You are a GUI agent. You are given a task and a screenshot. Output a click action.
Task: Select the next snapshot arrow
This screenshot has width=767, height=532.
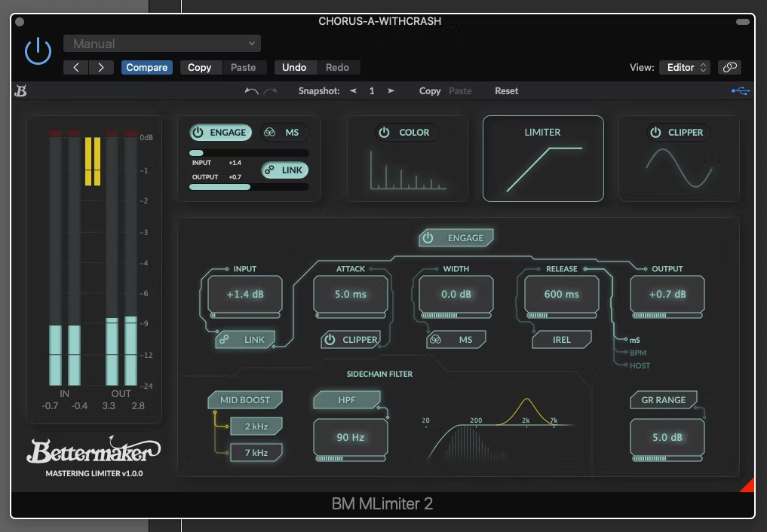(391, 91)
